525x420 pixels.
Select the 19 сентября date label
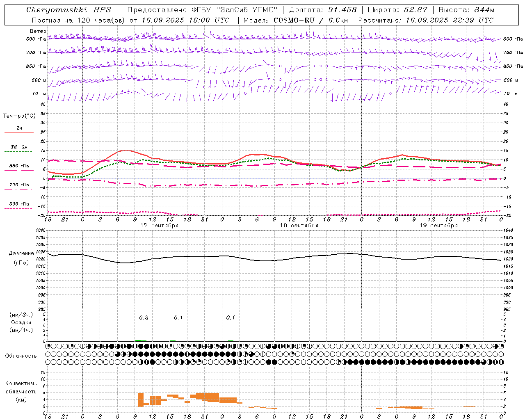tap(438, 226)
